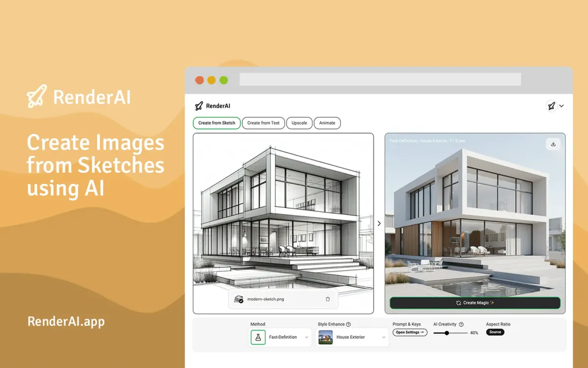Click the RenderAI.app link text
This screenshot has height=368, width=588.
[66, 321]
